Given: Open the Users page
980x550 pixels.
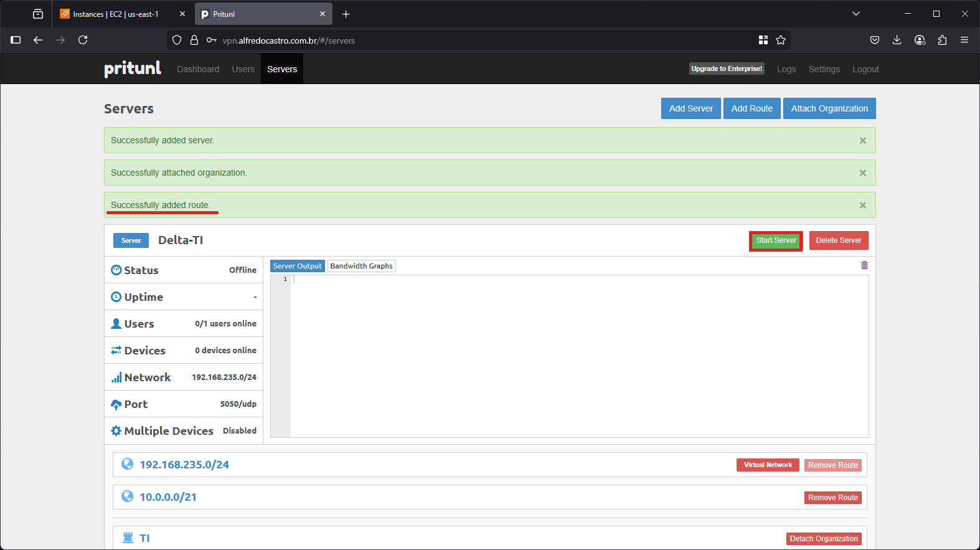Looking at the screenshot, I should coord(243,69).
